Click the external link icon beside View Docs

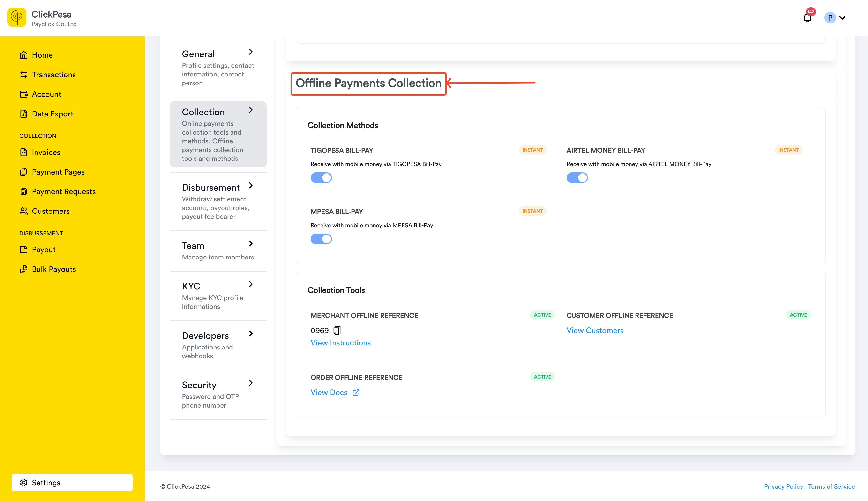(356, 393)
